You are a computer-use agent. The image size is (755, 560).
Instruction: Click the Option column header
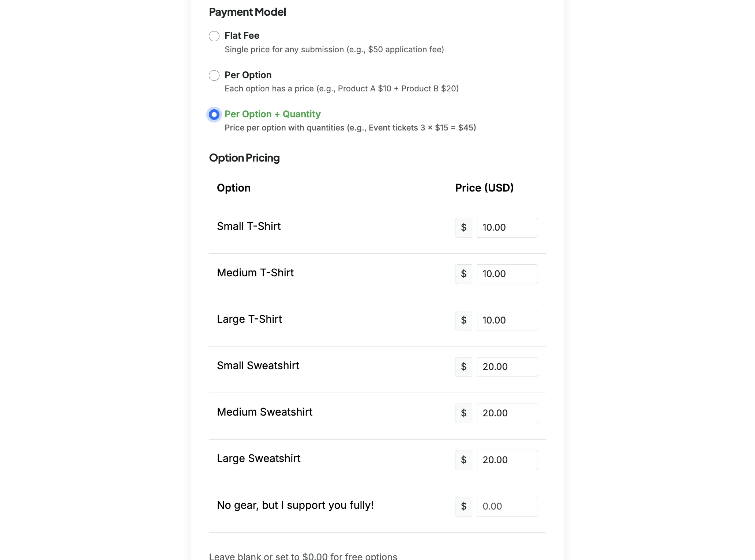(234, 188)
